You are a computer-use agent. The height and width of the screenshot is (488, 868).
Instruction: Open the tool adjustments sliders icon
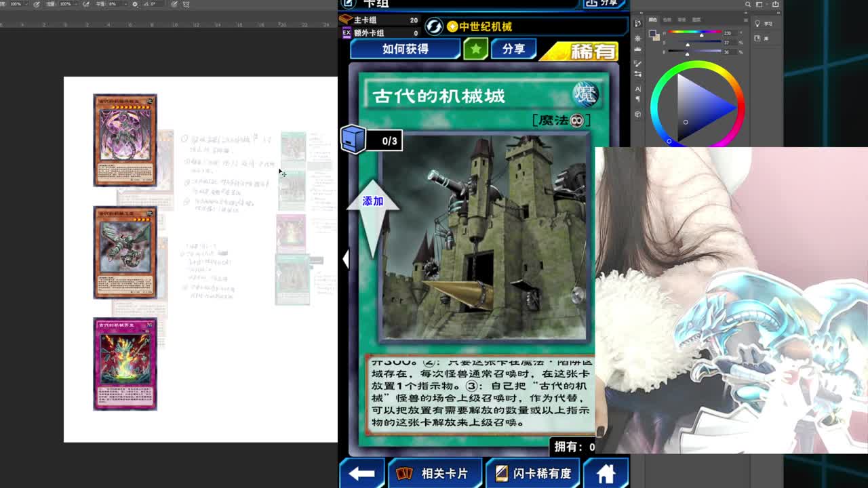(638, 74)
